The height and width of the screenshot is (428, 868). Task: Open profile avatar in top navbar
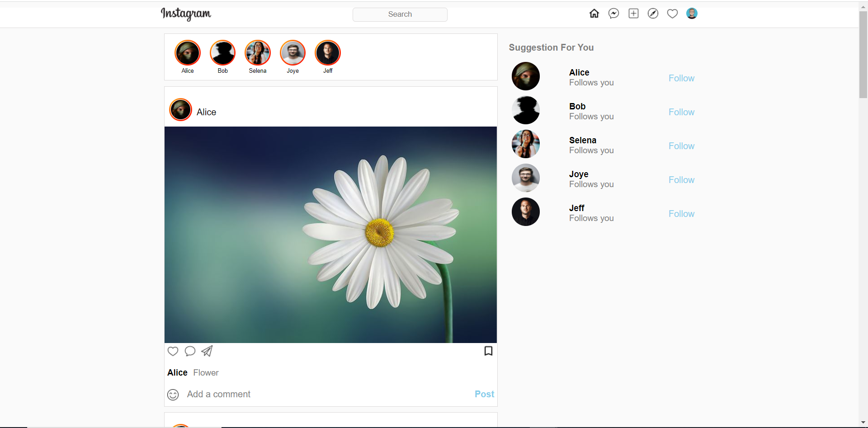[x=692, y=14]
